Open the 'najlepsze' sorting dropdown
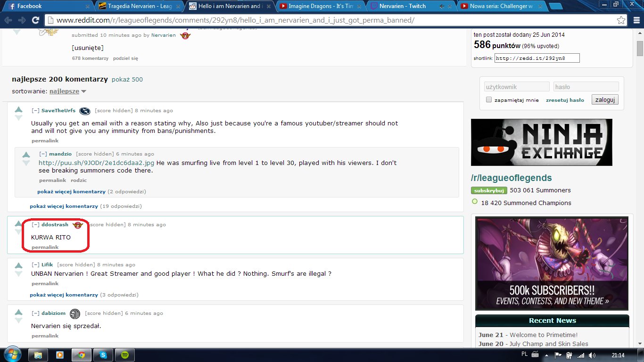This screenshot has width=644, height=362. [68, 91]
